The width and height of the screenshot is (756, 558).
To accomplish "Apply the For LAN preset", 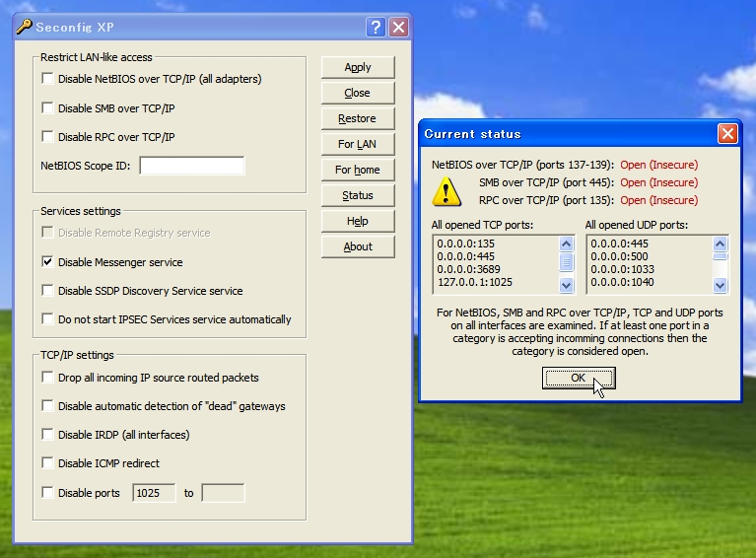I will (x=358, y=144).
